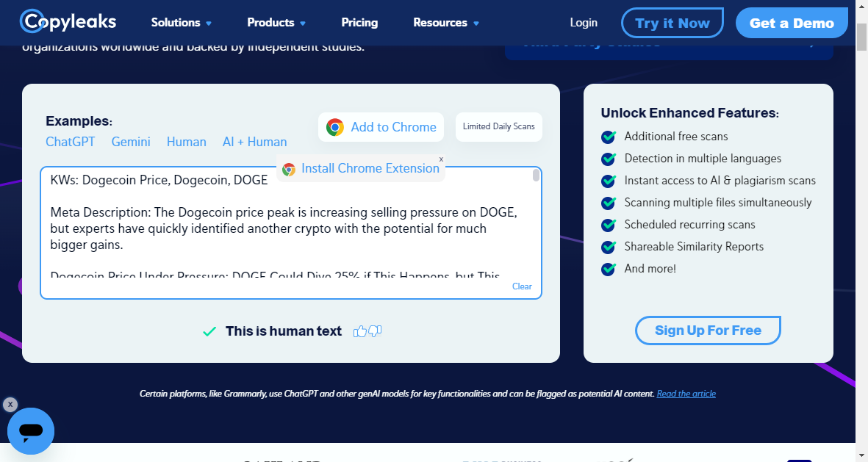Click the Instant access to AI checkmark
The image size is (868, 462).
[x=609, y=181]
